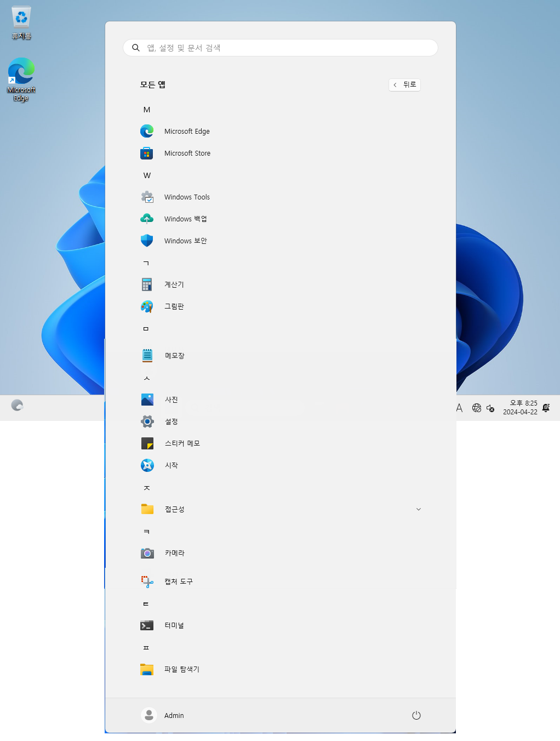
Task: Click the "스티커 메모" text label
Action: [x=182, y=443]
